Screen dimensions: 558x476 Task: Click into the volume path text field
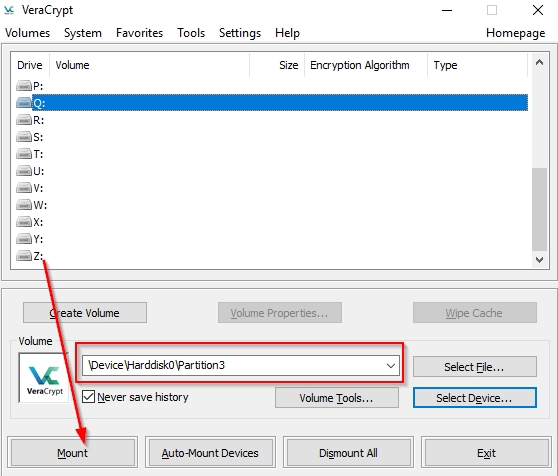[233, 365]
